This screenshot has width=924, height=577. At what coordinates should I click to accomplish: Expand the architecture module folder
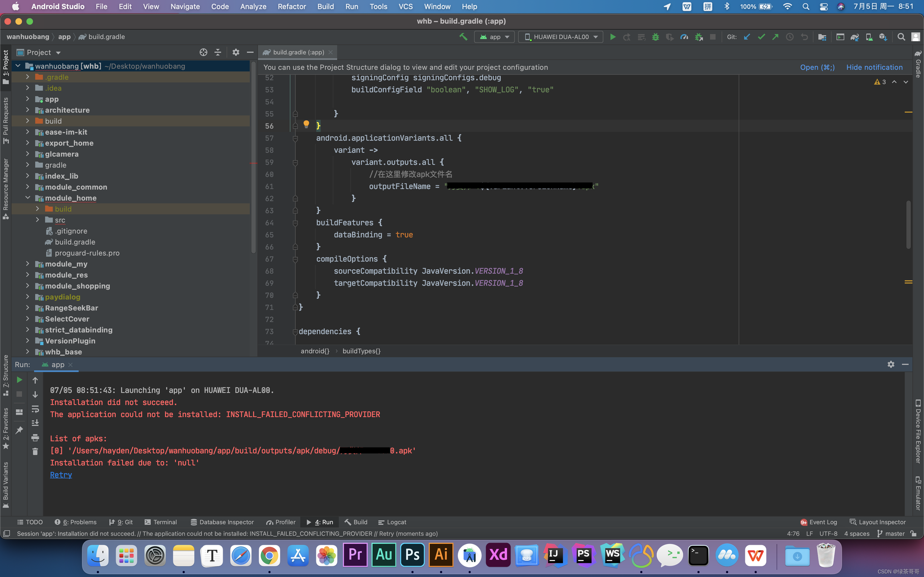28,110
